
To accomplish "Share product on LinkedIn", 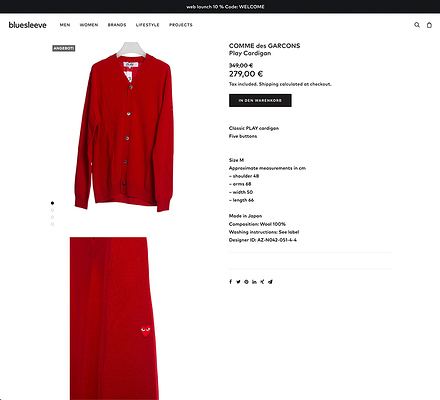I will 254,282.
